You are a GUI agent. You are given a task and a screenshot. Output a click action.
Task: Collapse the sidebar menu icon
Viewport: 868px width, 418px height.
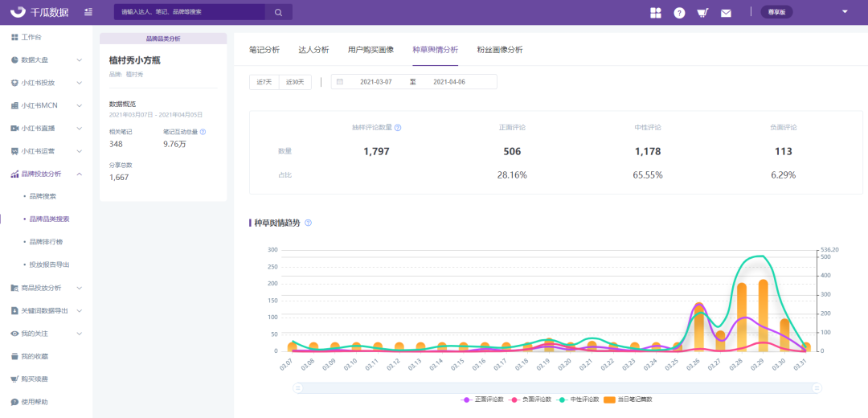pyautogui.click(x=88, y=12)
